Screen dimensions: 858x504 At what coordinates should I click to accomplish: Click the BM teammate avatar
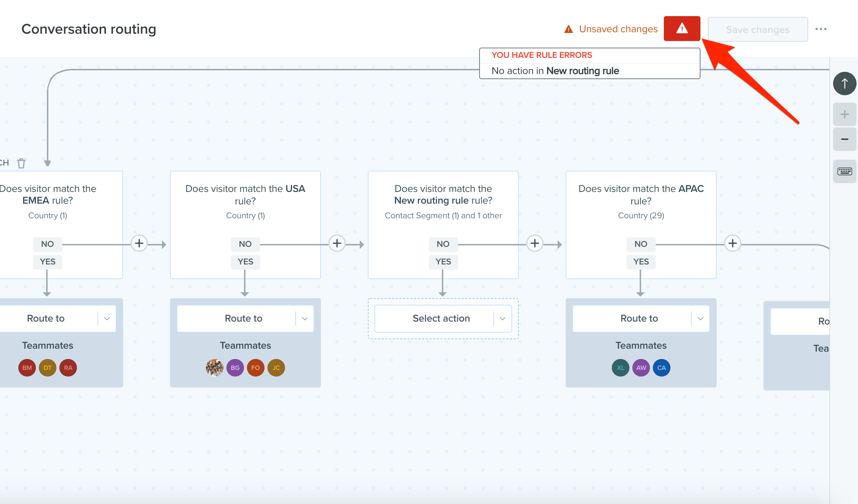(x=27, y=368)
